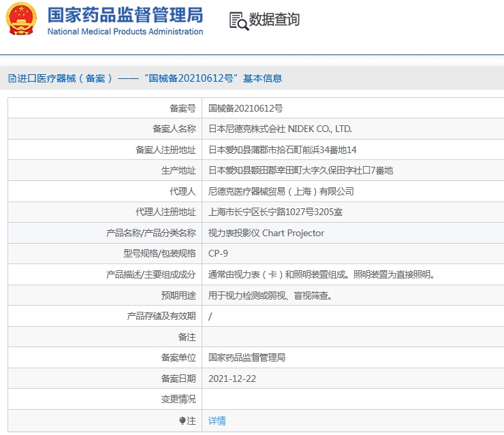
Task: Click the date 2021-12-22
Action: click(232, 378)
